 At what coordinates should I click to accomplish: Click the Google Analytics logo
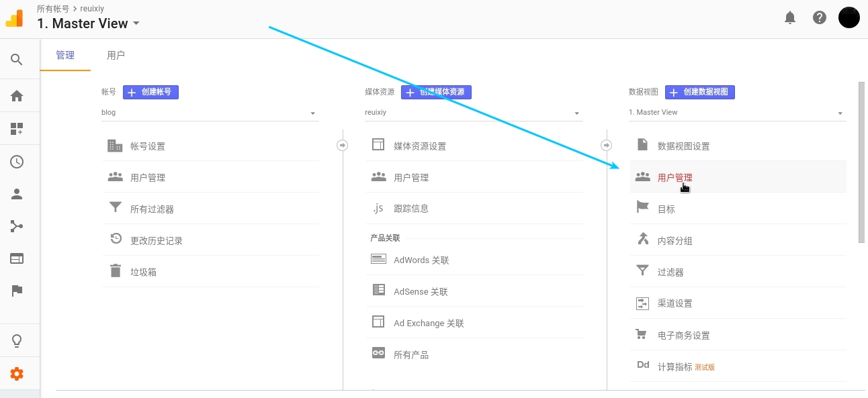[14, 18]
